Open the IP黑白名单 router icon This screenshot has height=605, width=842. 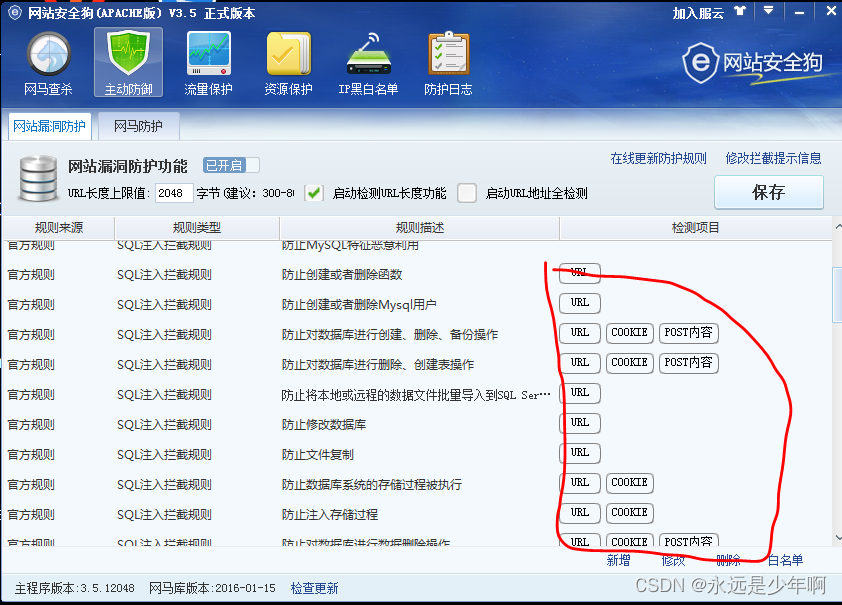click(x=368, y=63)
